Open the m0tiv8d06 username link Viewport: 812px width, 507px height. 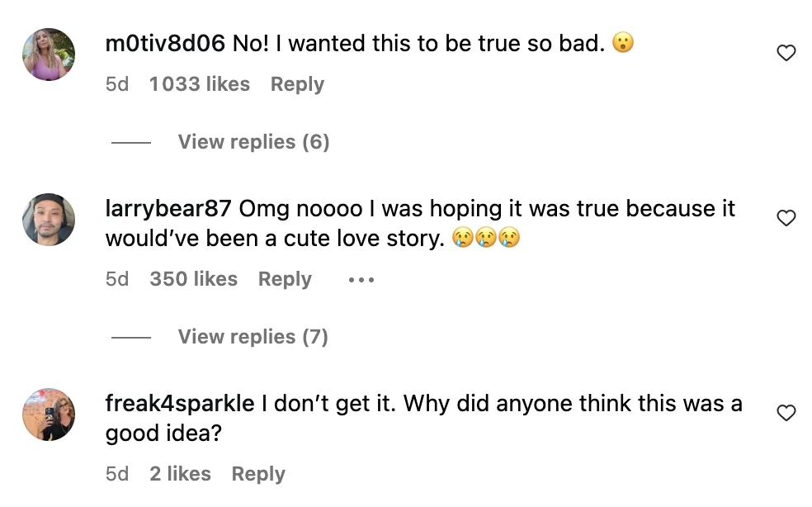[165, 44]
